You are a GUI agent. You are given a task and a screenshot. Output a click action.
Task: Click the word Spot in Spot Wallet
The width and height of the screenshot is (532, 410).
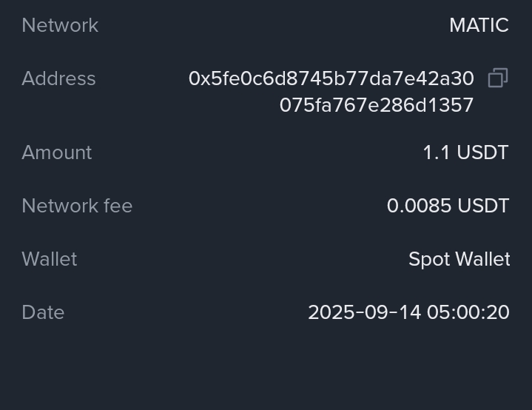428,259
